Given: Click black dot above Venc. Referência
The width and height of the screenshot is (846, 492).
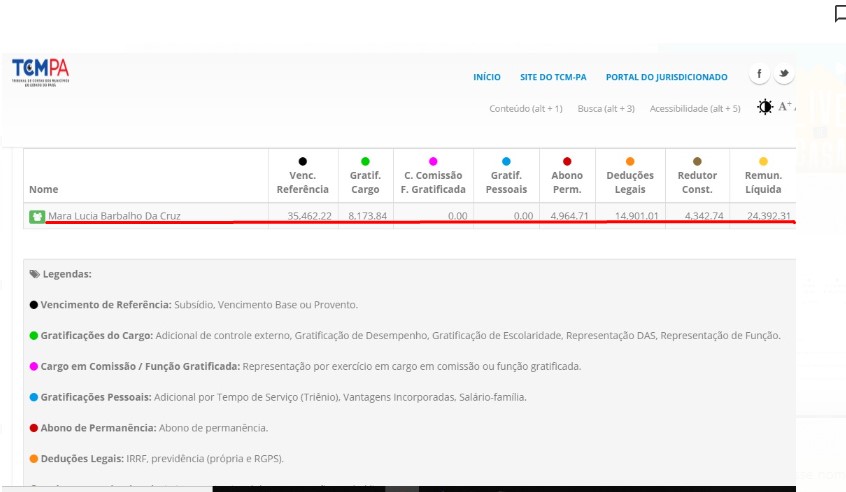Looking at the screenshot, I should click(x=302, y=161).
